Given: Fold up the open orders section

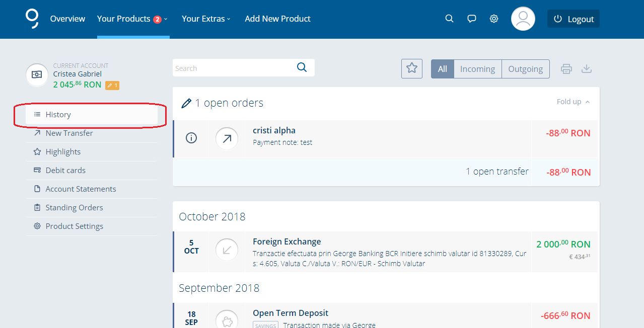Looking at the screenshot, I should [x=573, y=102].
